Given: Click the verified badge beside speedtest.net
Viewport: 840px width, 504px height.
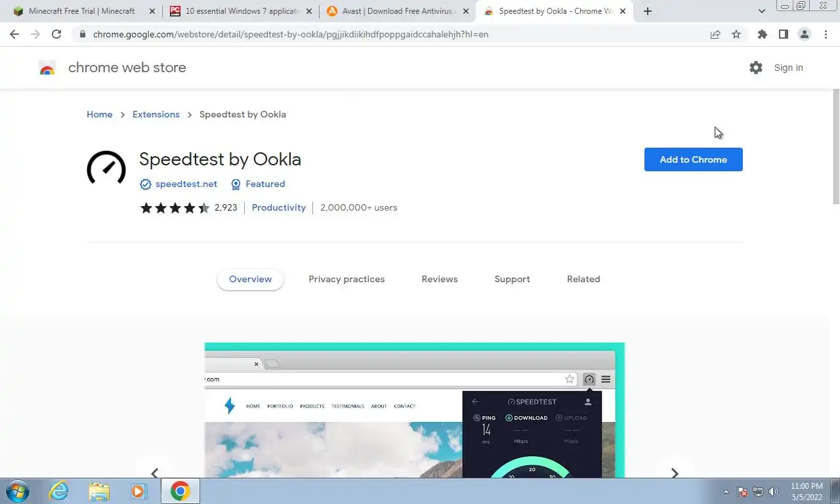Looking at the screenshot, I should (x=146, y=184).
